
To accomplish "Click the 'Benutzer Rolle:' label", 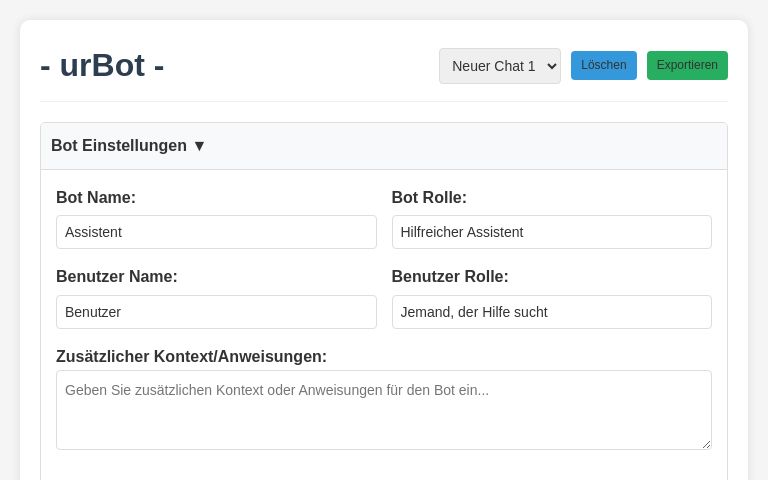I will (450, 277).
